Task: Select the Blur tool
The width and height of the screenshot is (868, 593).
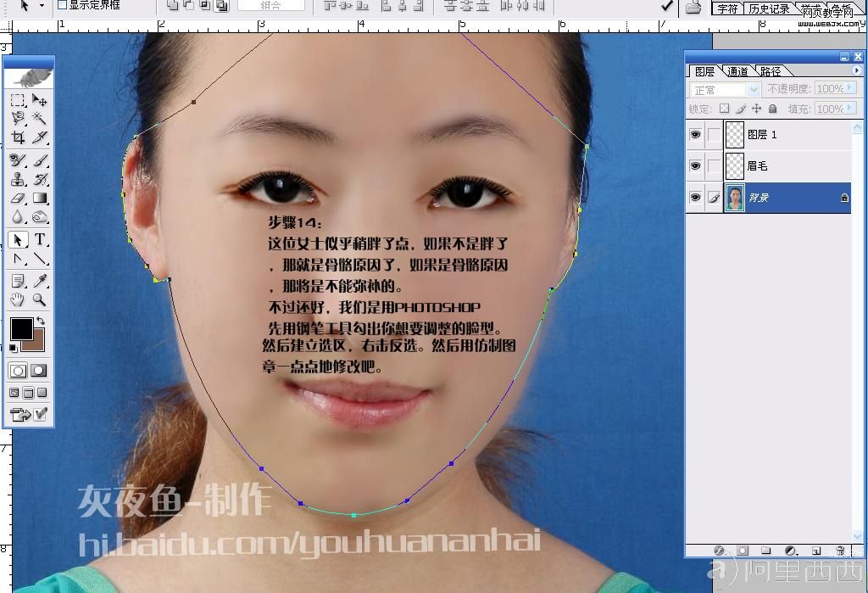Action: click(x=18, y=216)
